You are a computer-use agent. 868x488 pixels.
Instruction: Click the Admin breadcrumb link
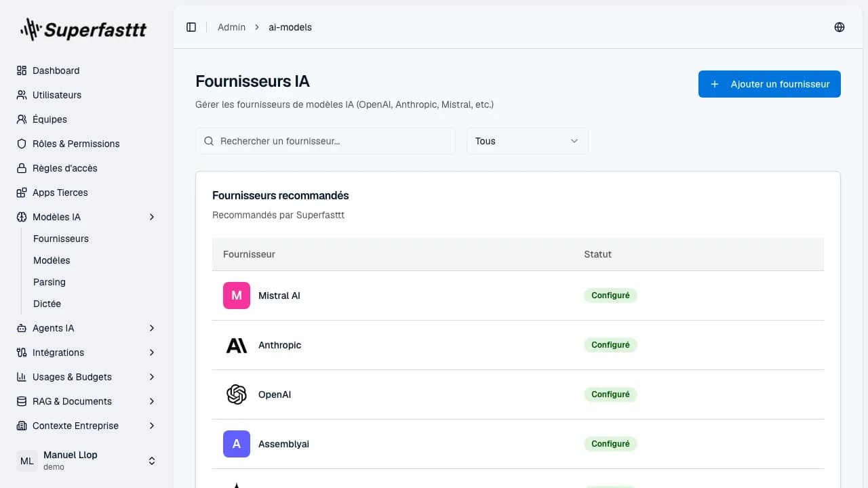tap(231, 27)
